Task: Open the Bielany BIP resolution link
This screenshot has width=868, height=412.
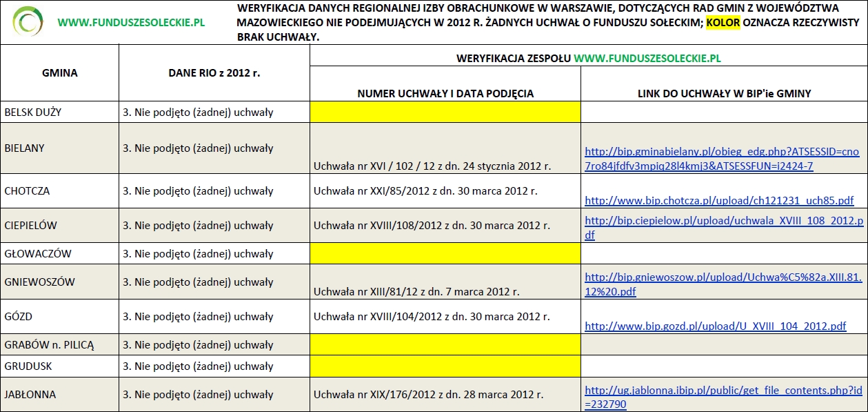Action: [721, 158]
